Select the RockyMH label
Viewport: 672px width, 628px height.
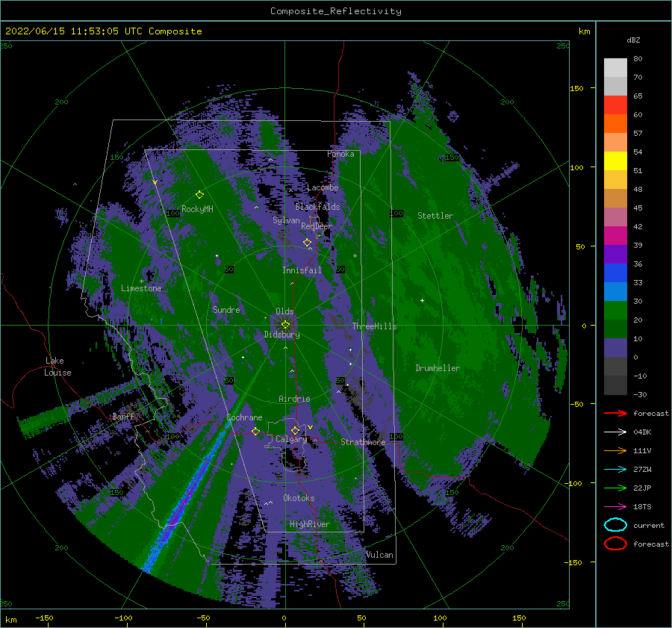[x=197, y=209]
